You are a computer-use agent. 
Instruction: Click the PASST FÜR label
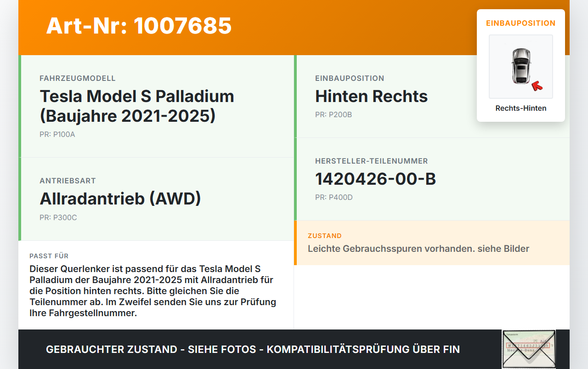(x=49, y=256)
